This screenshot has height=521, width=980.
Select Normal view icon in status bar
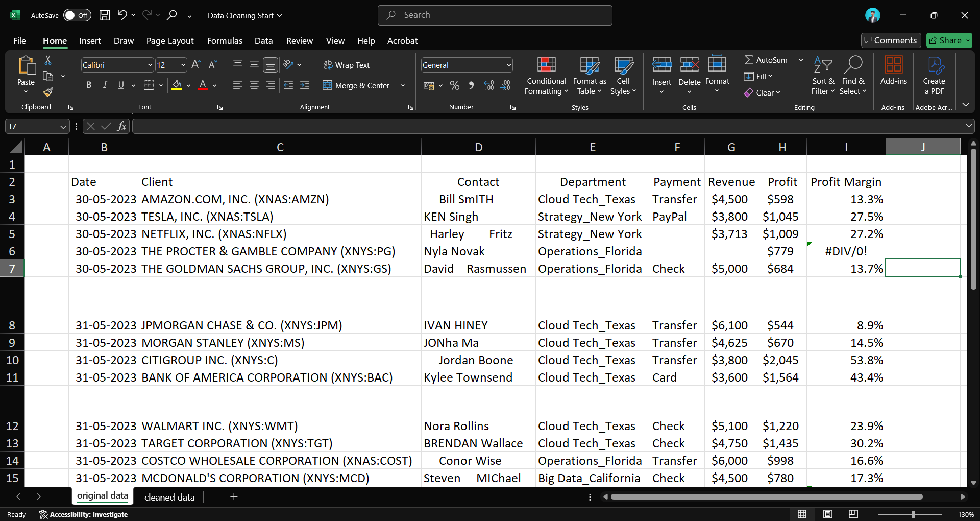802,514
